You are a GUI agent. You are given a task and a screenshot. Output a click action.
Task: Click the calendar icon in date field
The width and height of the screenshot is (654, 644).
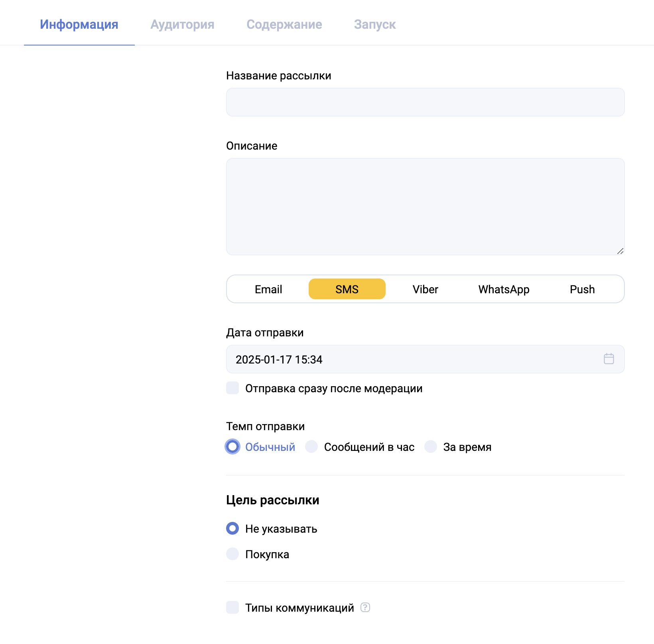609,359
